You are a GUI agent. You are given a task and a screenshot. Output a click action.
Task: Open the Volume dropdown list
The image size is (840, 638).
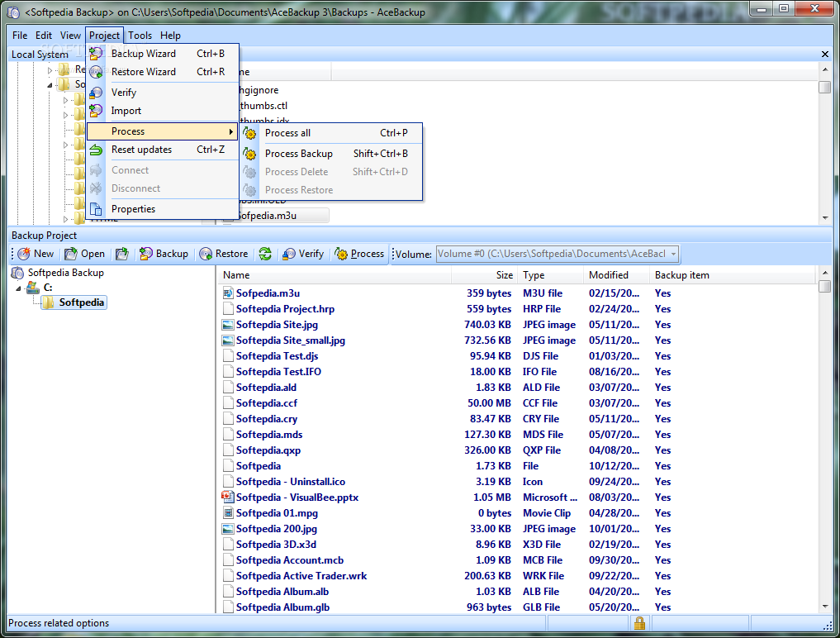click(673, 255)
